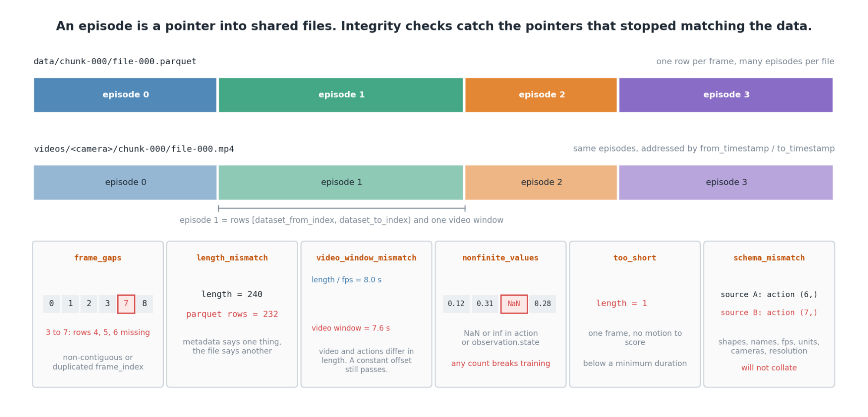The image size is (868, 417).
Task: Click the parquet episode 0 block
Action: click(125, 95)
